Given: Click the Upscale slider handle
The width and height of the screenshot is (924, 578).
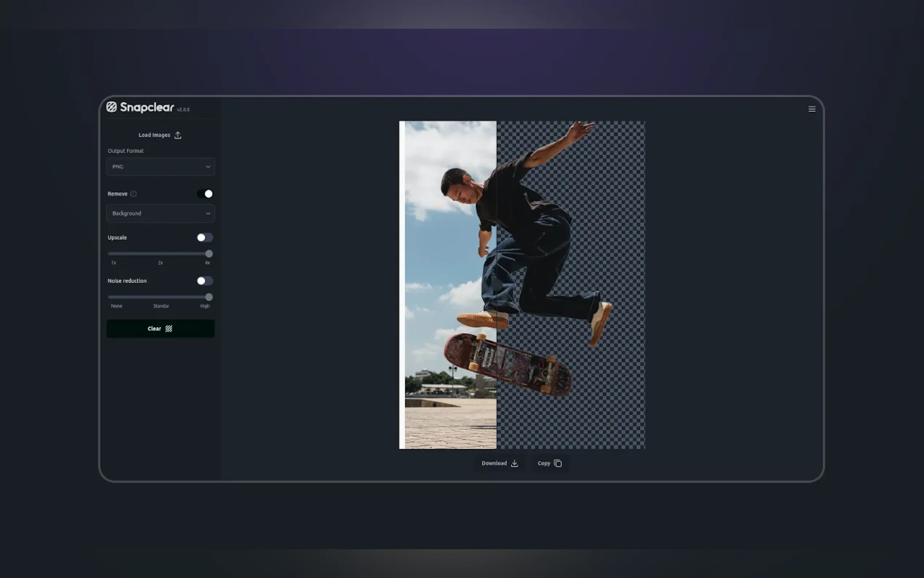Looking at the screenshot, I should click(x=209, y=254).
